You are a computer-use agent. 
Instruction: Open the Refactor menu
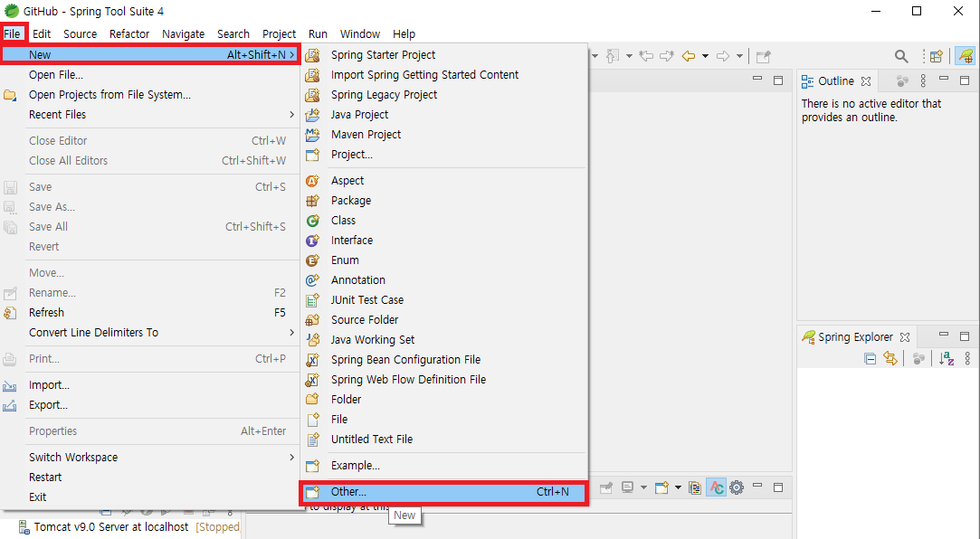(129, 33)
